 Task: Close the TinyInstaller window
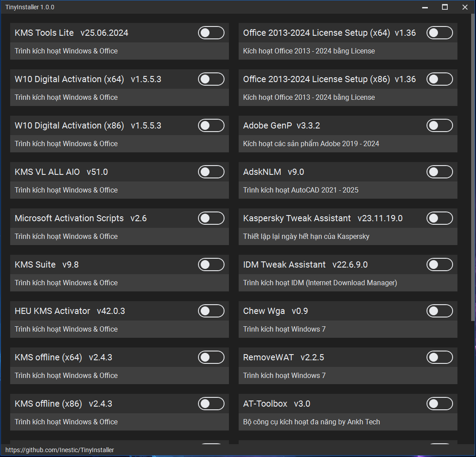tap(465, 7)
